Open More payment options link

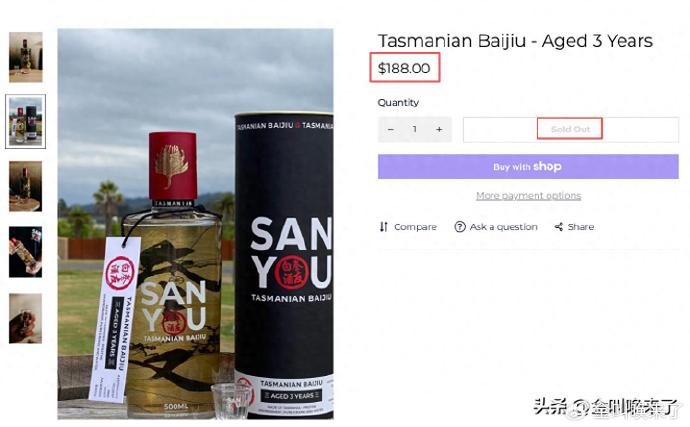click(529, 195)
